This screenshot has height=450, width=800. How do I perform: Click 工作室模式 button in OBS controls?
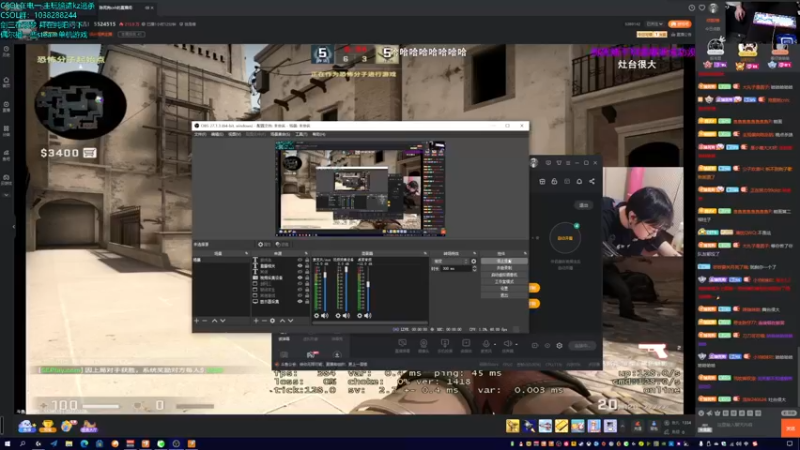(504, 282)
